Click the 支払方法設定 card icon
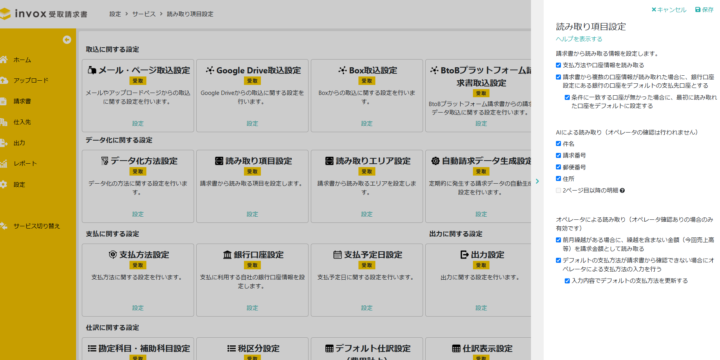 [x=112, y=254]
